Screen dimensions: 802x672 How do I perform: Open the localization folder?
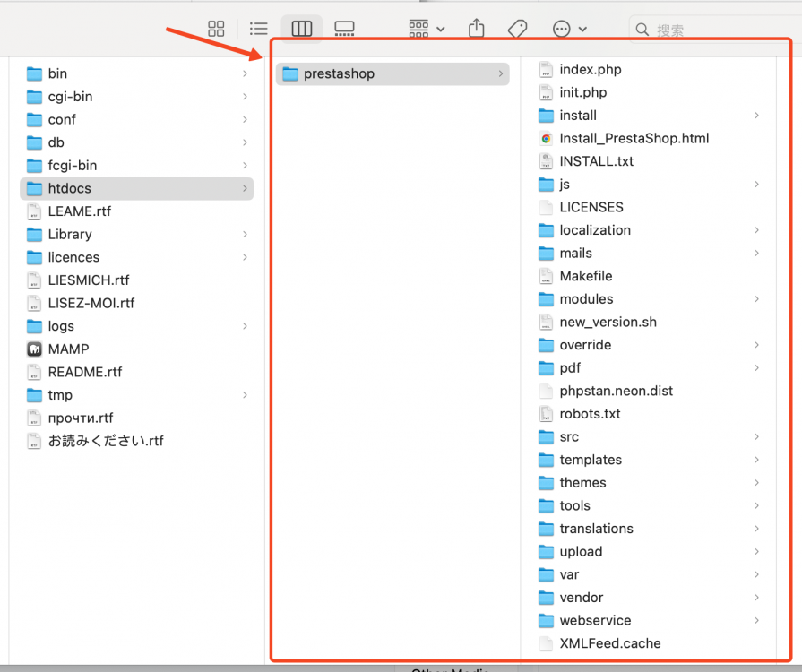click(649, 230)
